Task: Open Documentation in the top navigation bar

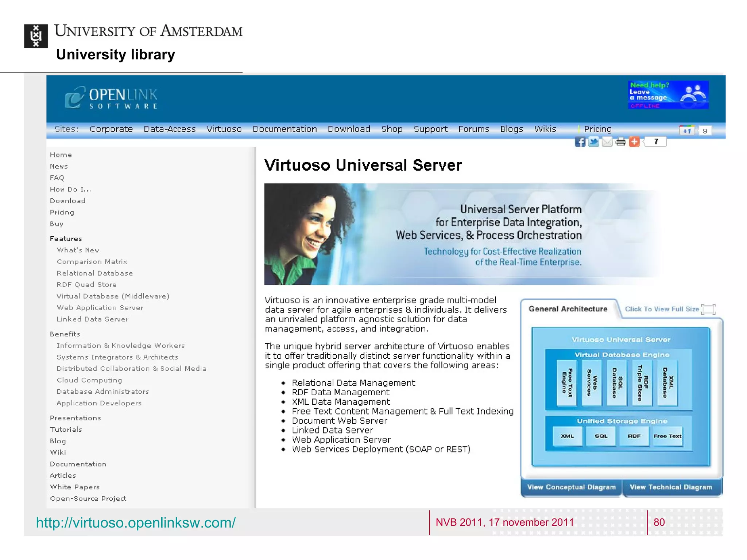Action: coord(285,129)
